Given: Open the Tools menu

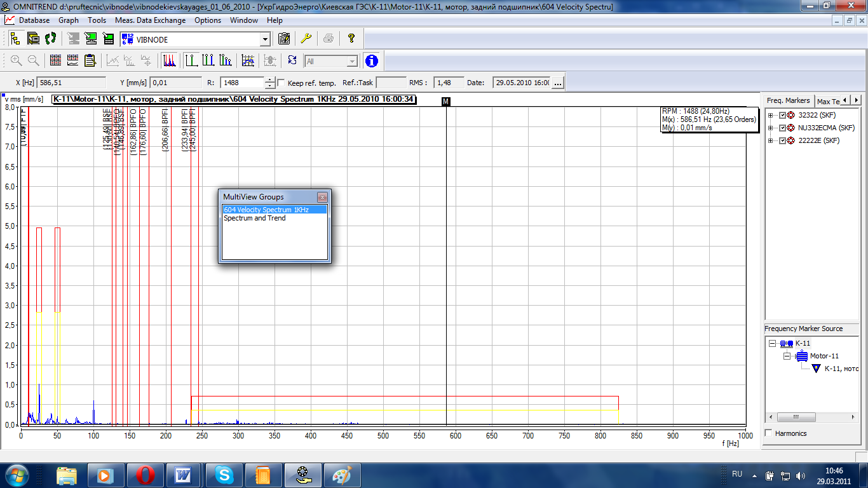Looking at the screenshot, I should coord(97,20).
